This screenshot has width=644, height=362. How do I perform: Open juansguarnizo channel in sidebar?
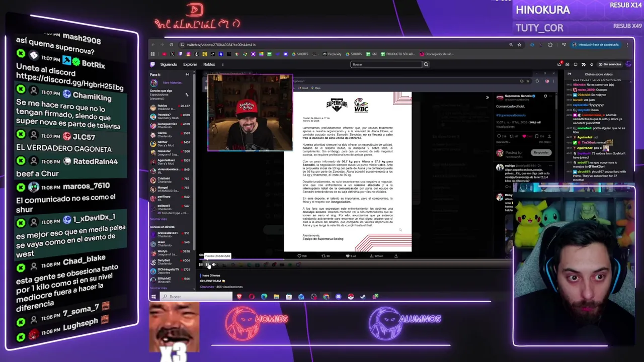(x=170, y=125)
